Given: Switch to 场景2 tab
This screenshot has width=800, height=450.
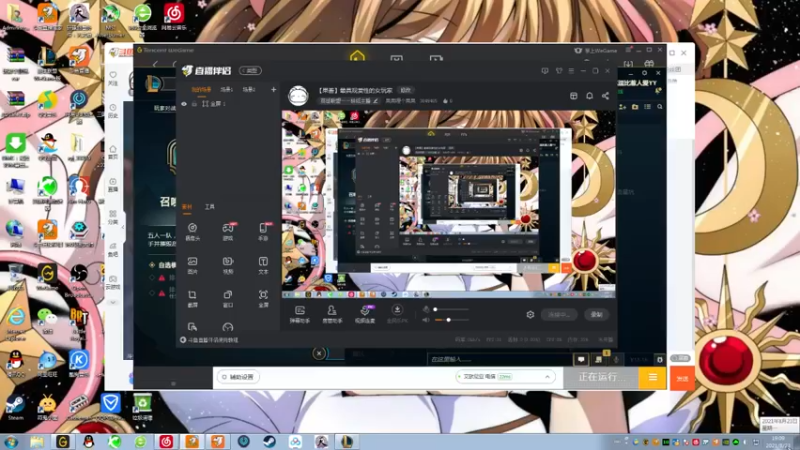Looking at the screenshot, I should tap(248, 90).
